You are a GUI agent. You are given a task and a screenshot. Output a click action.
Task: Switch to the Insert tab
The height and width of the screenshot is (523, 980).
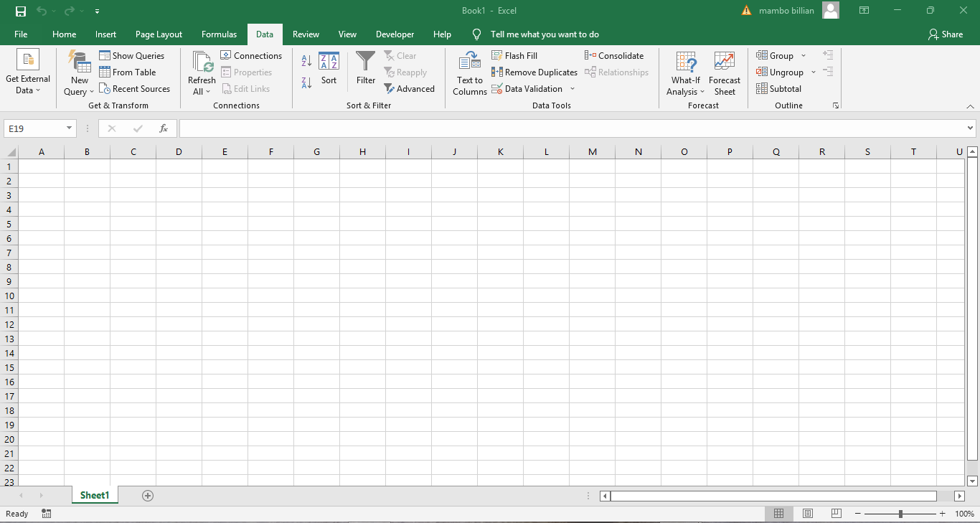[x=105, y=34]
